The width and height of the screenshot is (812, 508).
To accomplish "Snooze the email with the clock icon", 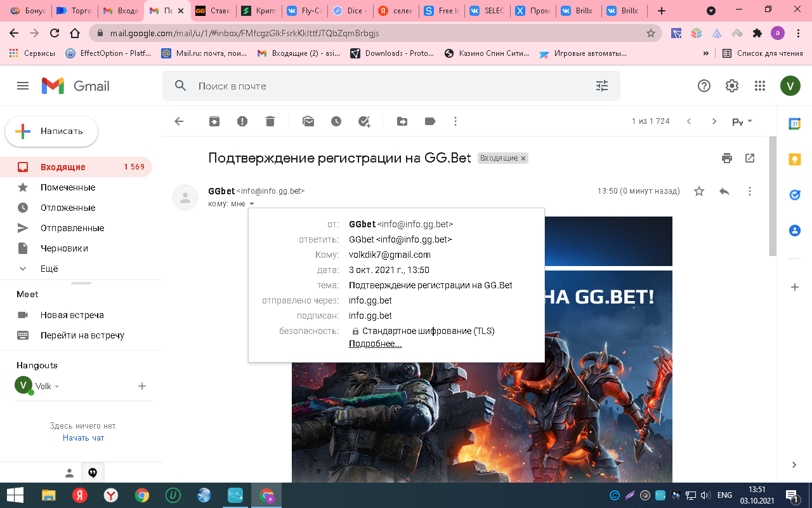I will pos(336,121).
